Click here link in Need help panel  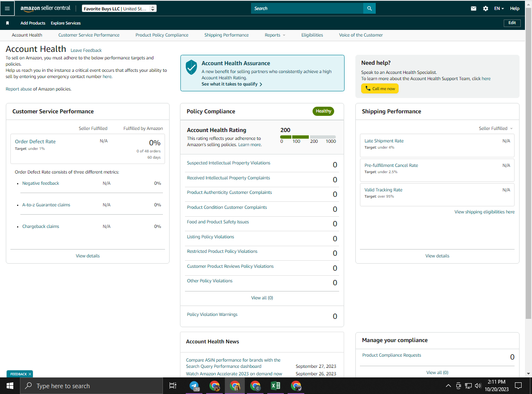point(486,79)
